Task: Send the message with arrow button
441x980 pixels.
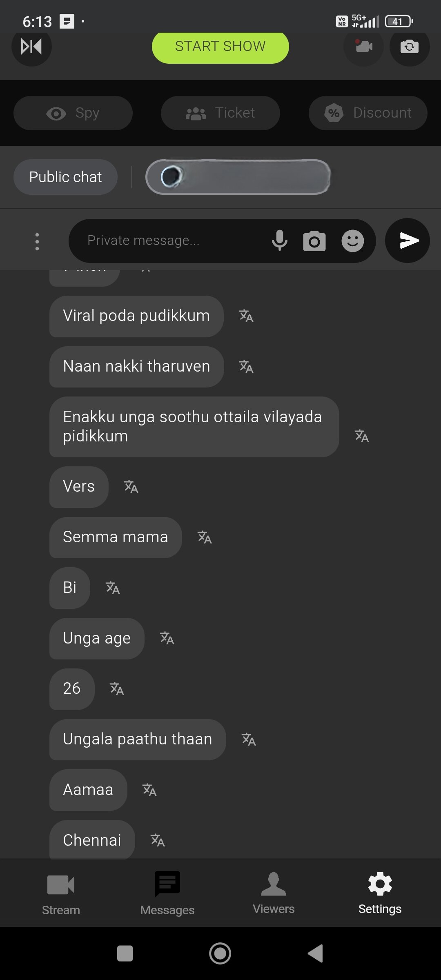Action: click(408, 241)
